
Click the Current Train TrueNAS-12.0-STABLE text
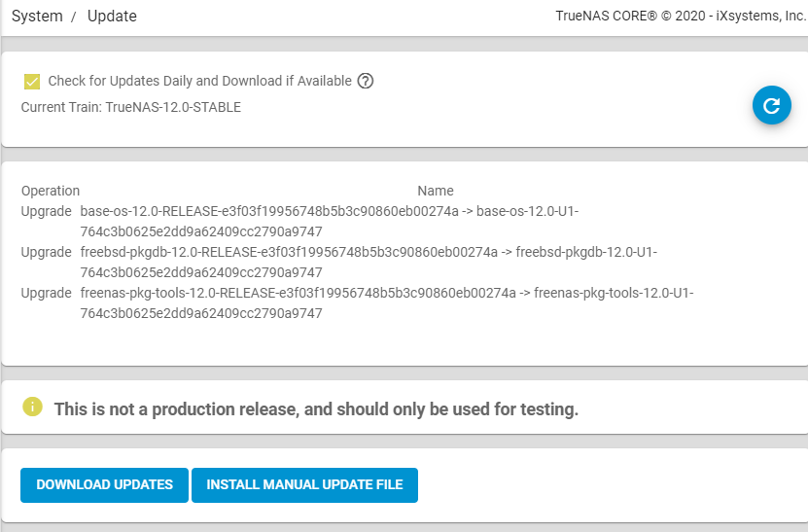point(131,107)
